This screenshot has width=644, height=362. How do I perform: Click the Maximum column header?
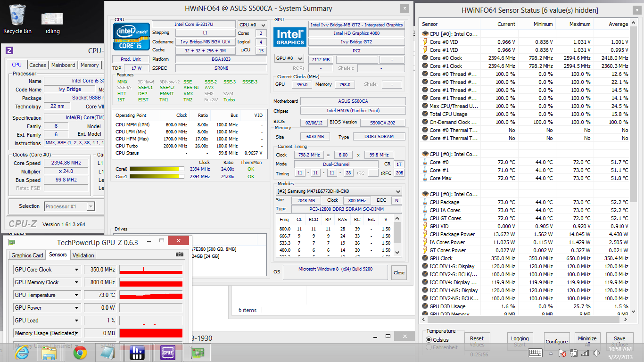[574, 24]
